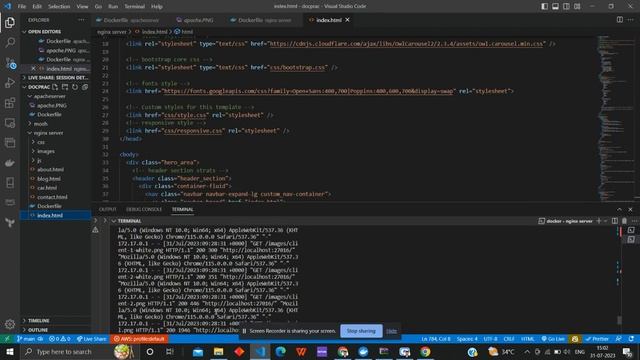Image resolution: width=640 pixels, height=360 pixels.
Task: Switch to Dockerfile apacheserver tab
Action: [131, 20]
